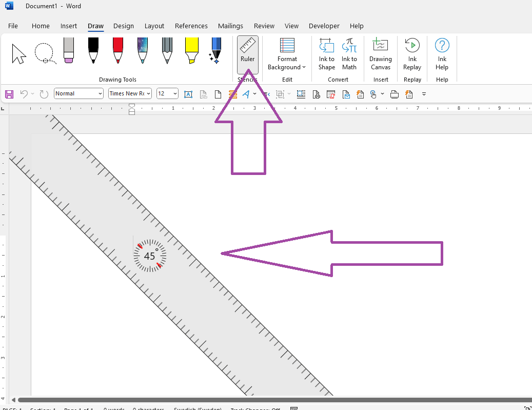
Task: Play the Ink Replay
Action: click(412, 54)
